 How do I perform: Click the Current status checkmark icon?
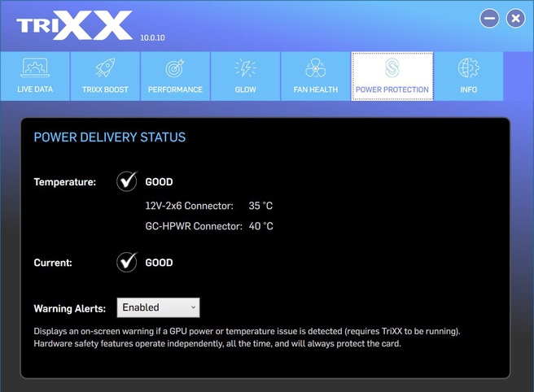coord(127,263)
